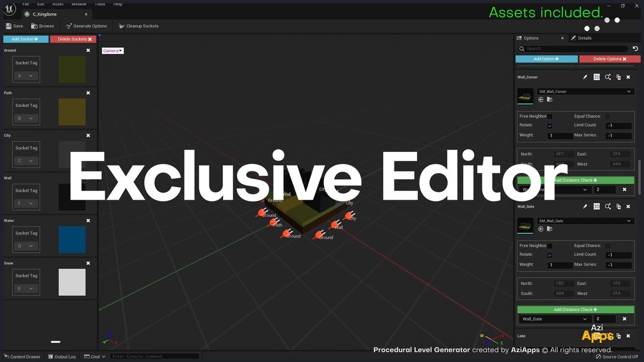Viewport: 644px width, 362px height.
Task: Click Add Option button
Action: coord(546,59)
